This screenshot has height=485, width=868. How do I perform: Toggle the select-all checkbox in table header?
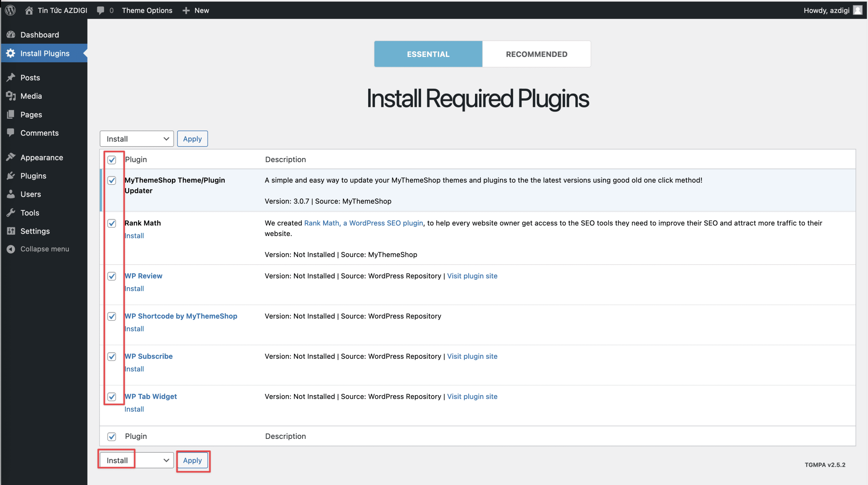[x=112, y=160]
